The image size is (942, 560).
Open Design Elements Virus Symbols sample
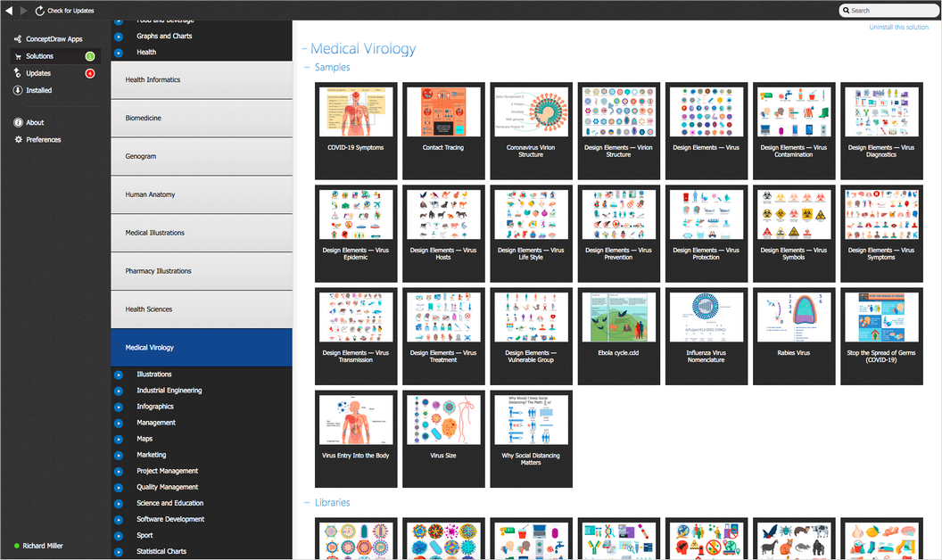[x=794, y=234]
